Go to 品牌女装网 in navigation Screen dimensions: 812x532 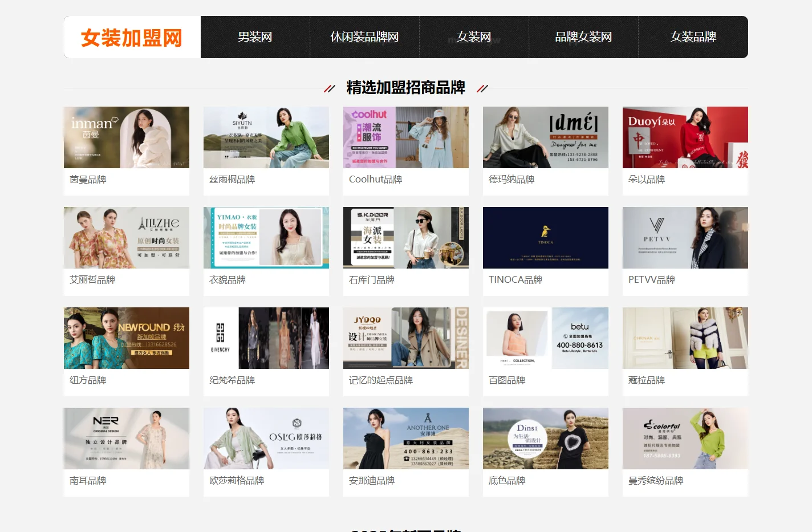(x=583, y=37)
